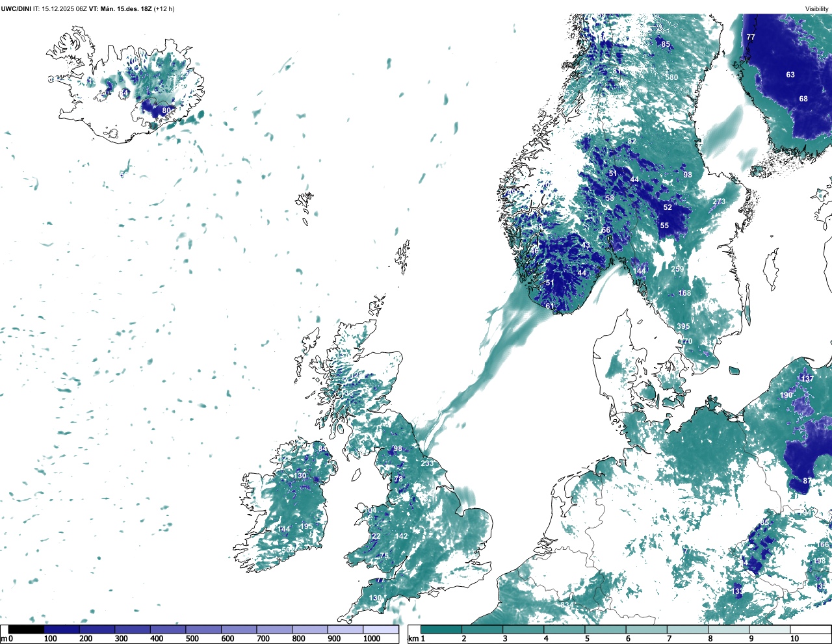
Task: Click the '142' value over central England
Action: (x=402, y=536)
